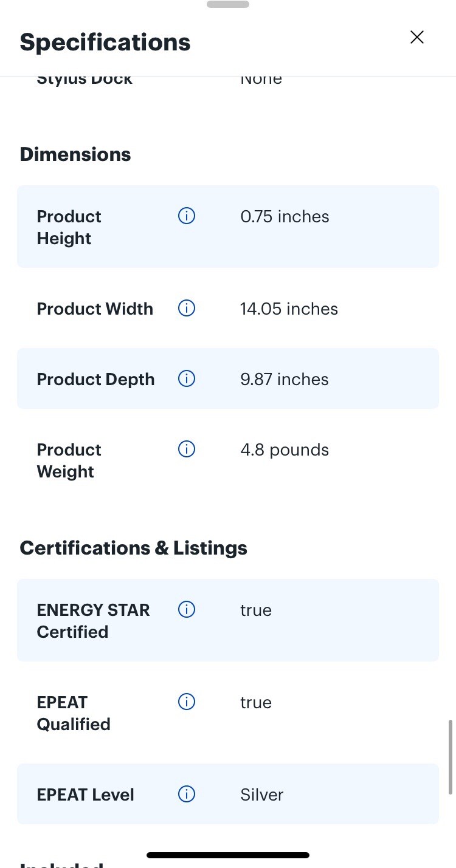This screenshot has height=868, width=456.
Task: Tap the Dimensions section heading
Action: click(x=75, y=154)
